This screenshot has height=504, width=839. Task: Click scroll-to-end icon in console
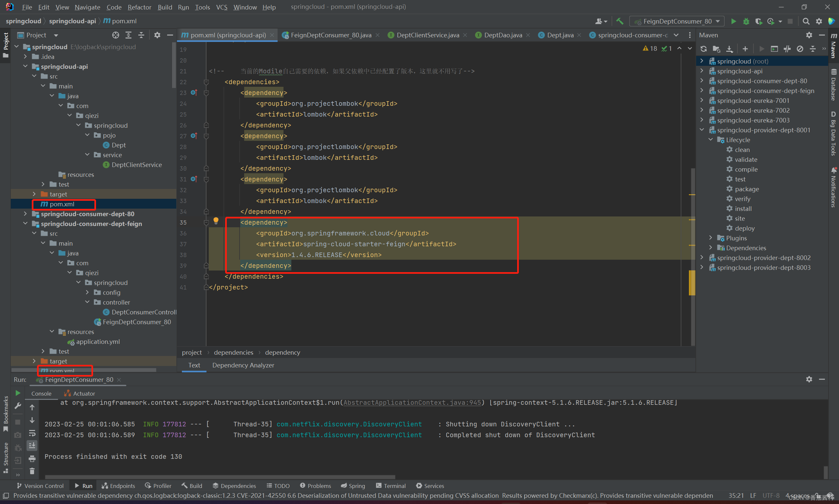coord(32,445)
